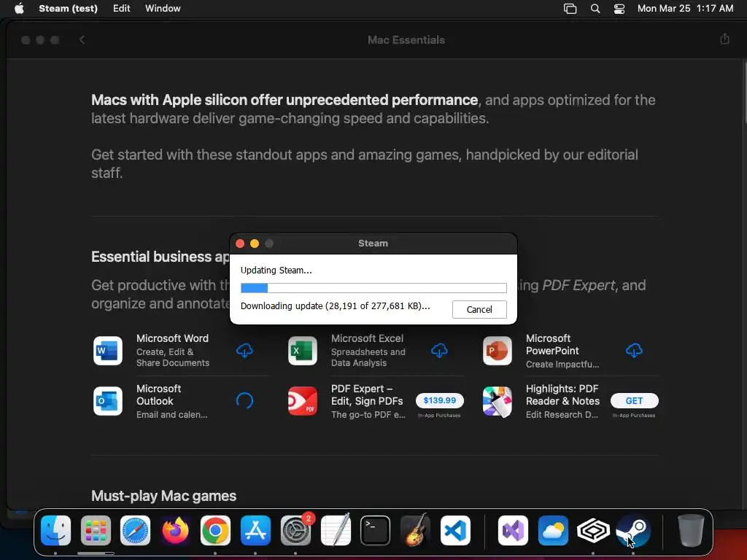Click the Steam update progress bar
The width and height of the screenshot is (747, 560).
pyautogui.click(x=373, y=288)
